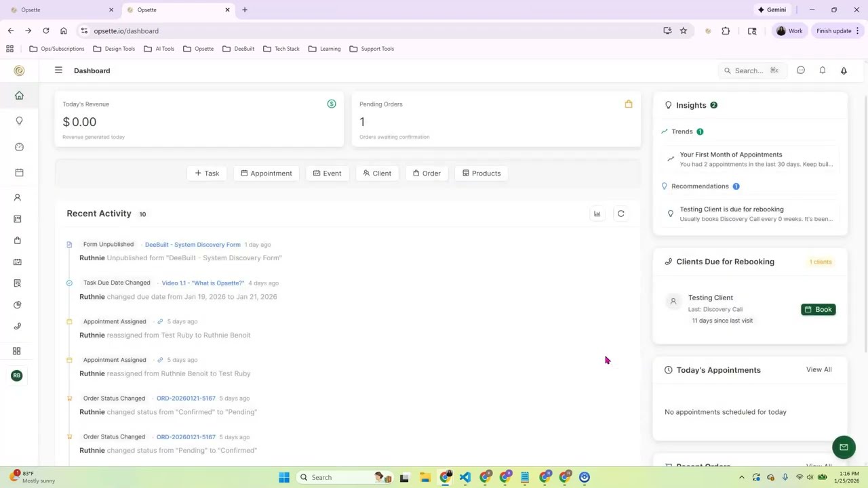Open the Tech Stack bookmark folder

(x=281, y=49)
